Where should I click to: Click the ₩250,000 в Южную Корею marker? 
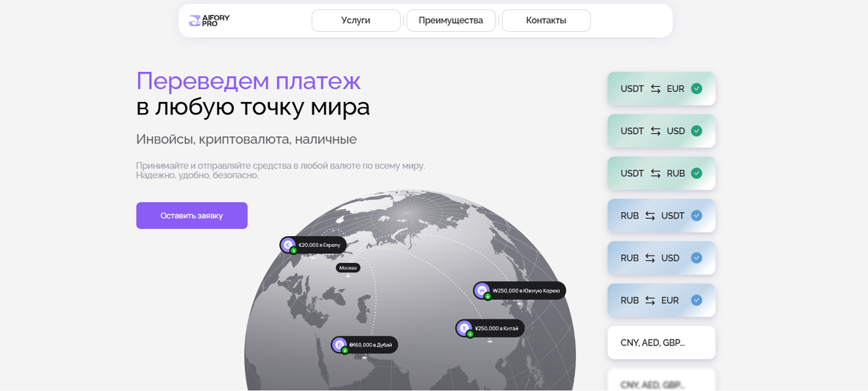pyautogui.click(x=519, y=290)
